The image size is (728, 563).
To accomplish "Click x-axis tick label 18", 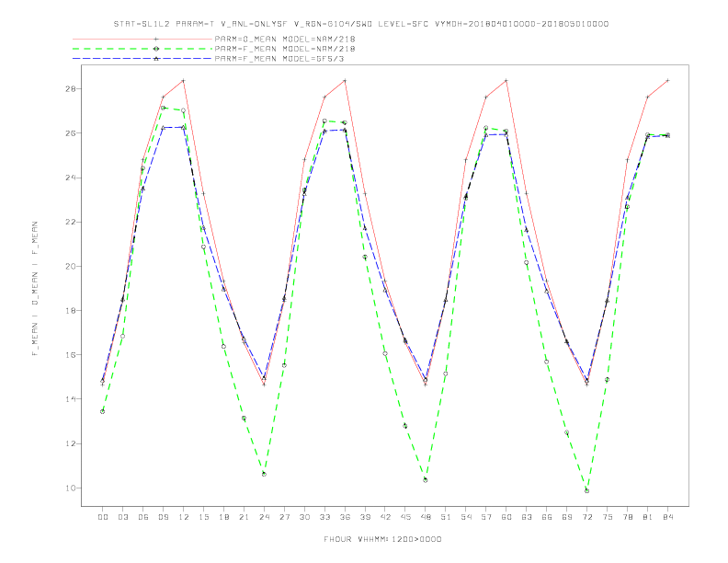I will (x=223, y=517).
